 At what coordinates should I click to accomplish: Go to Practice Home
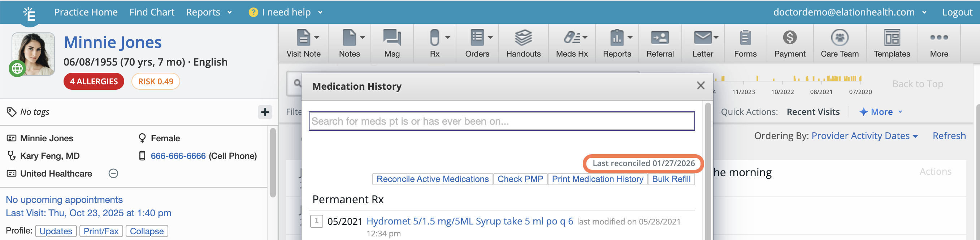click(86, 12)
